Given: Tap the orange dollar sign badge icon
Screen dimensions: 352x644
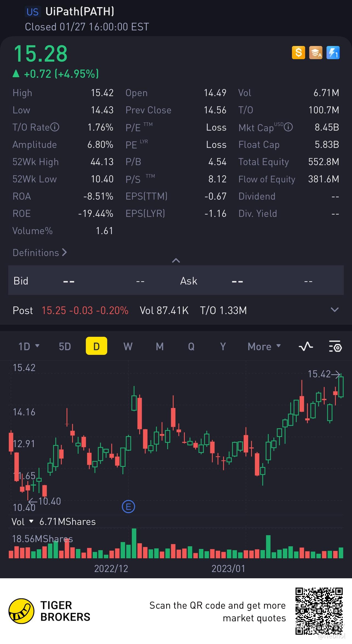Looking at the screenshot, I should click(298, 53).
